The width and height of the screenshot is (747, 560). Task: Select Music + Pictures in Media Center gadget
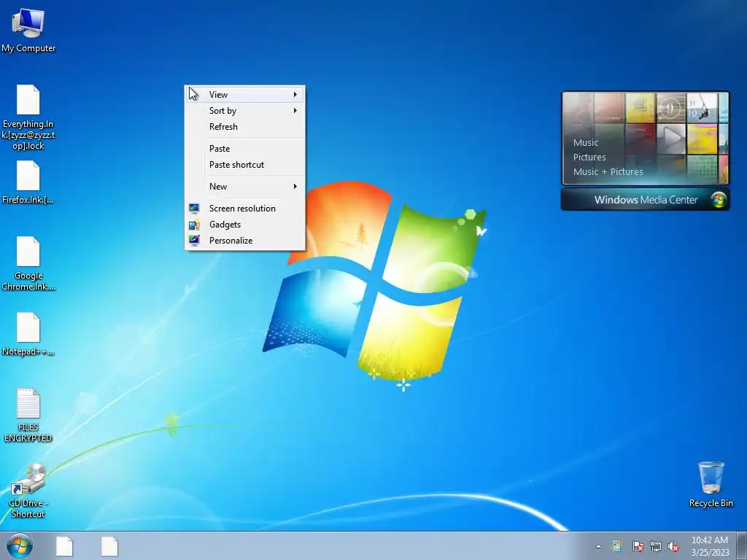608,172
